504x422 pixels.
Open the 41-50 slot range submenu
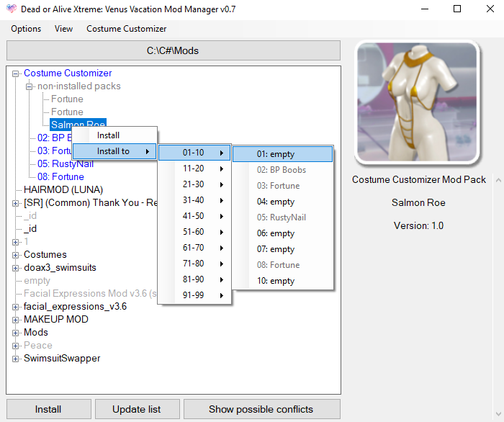coord(194,215)
